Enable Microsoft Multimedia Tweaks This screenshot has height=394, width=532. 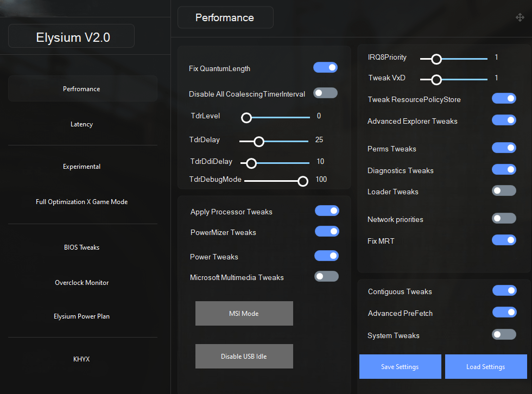(326, 276)
